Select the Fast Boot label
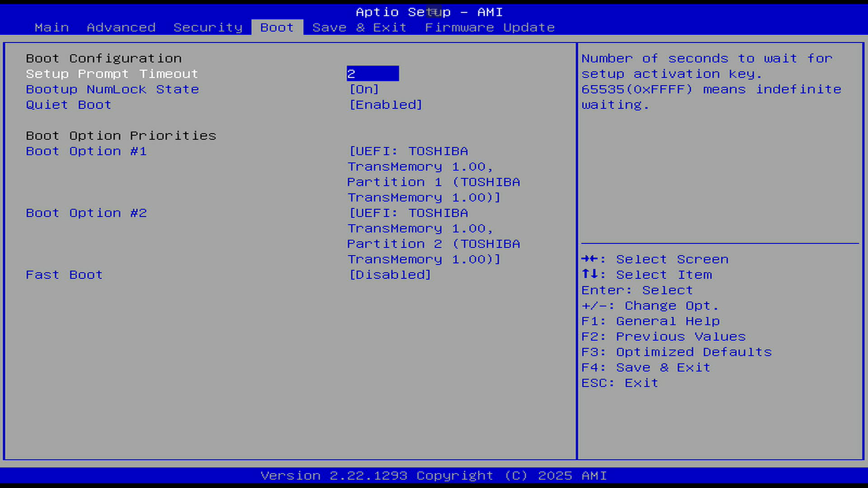This screenshot has height=488, width=868. pos(64,275)
